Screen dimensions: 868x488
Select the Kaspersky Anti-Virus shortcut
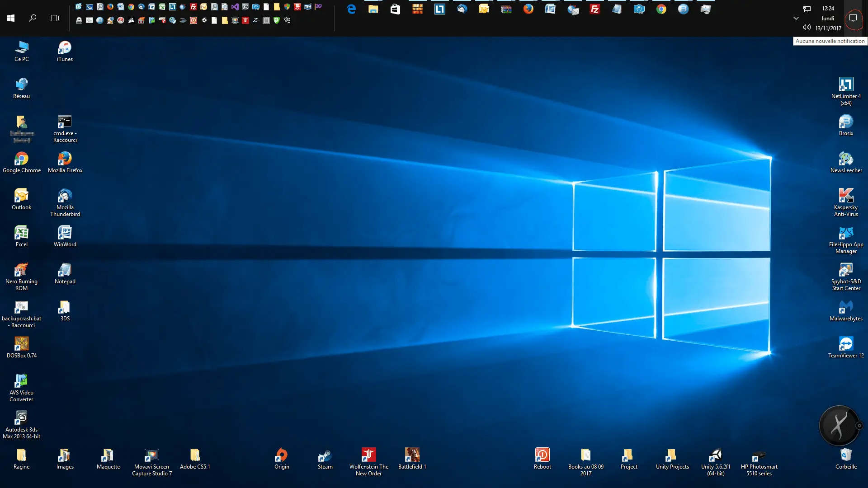[846, 203]
